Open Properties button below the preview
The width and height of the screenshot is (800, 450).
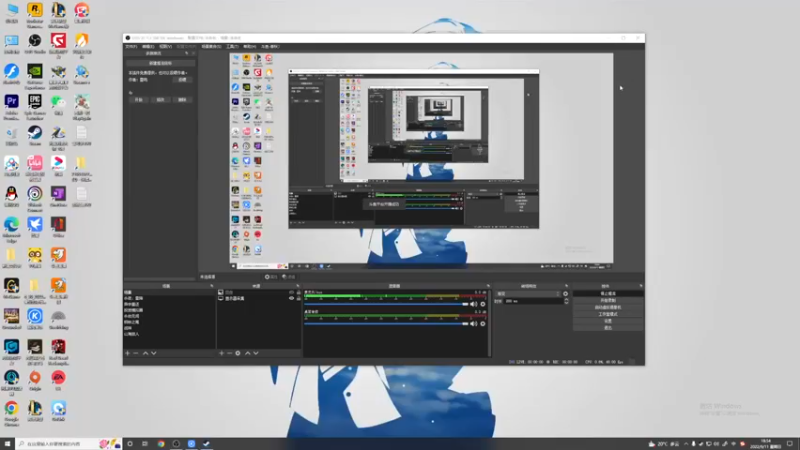pos(271,277)
